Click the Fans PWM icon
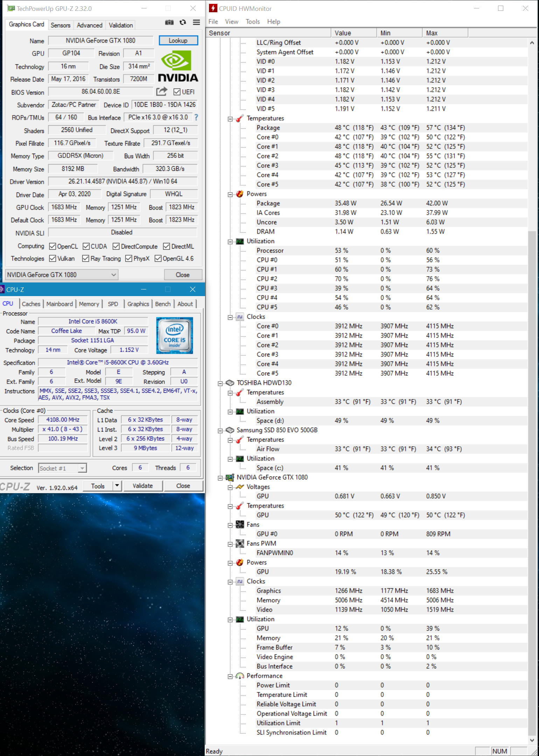 [240, 544]
